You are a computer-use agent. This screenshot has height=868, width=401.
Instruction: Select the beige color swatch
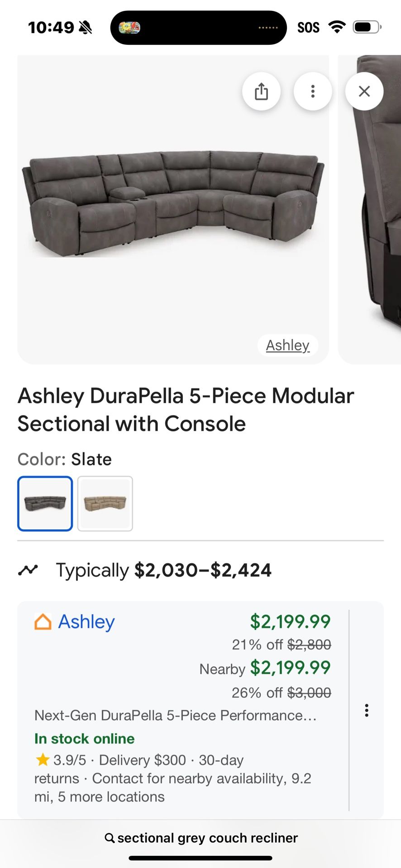[105, 503]
